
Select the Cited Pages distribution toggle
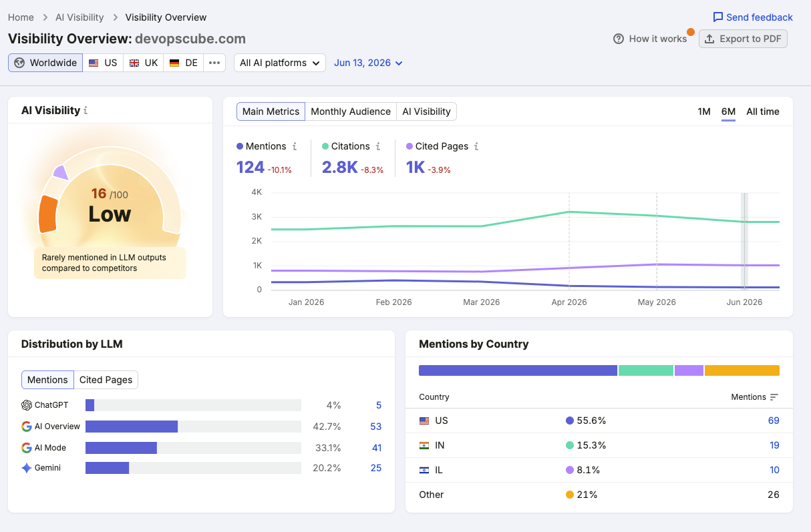pos(106,380)
